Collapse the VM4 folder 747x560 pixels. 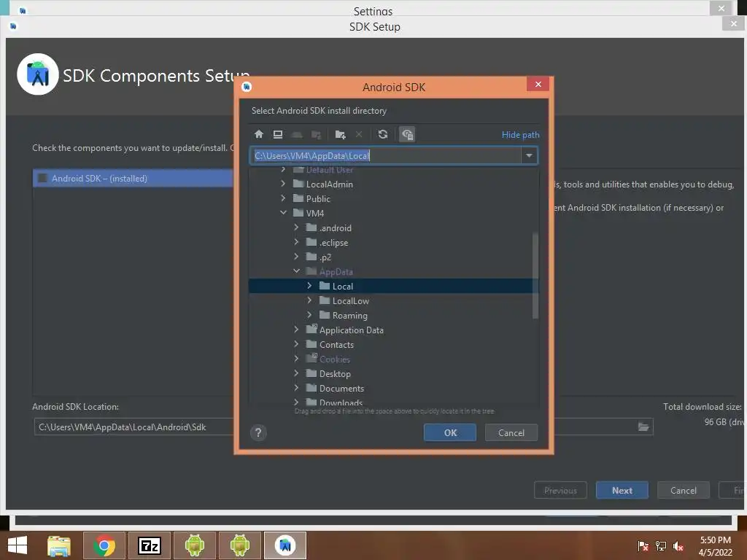coord(283,213)
